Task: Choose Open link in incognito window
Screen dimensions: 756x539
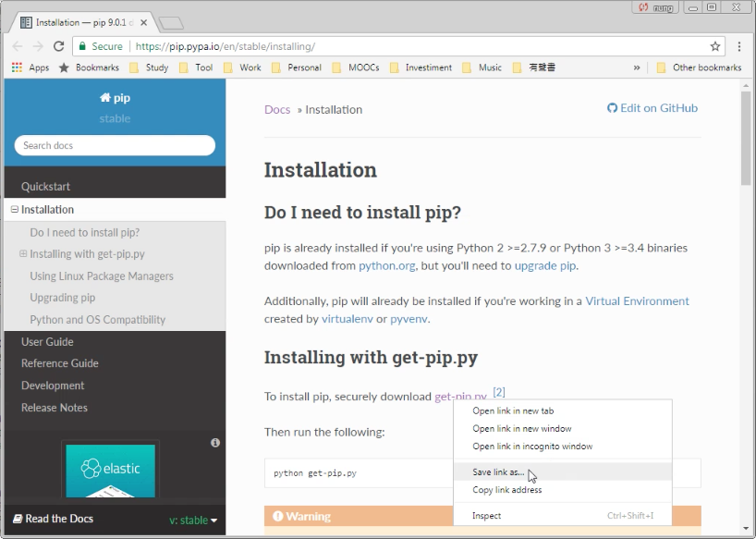Action: click(562, 447)
